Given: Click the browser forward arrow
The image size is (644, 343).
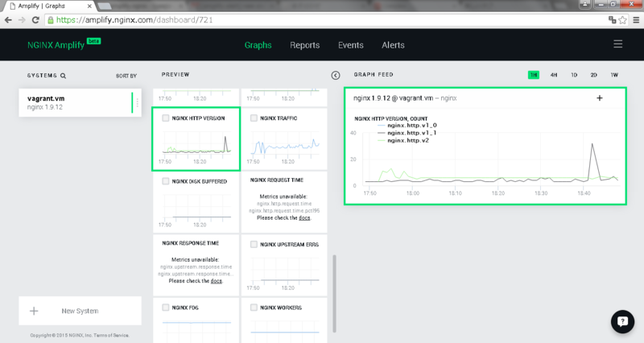Looking at the screenshot, I should point(22,19).
